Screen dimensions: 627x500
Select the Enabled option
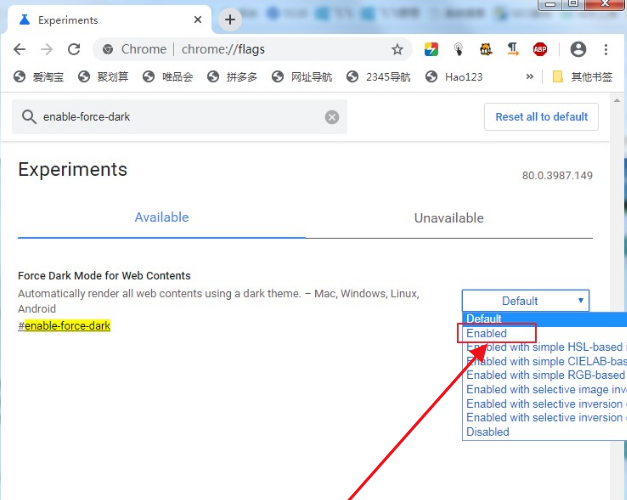(x=544, y=333)
